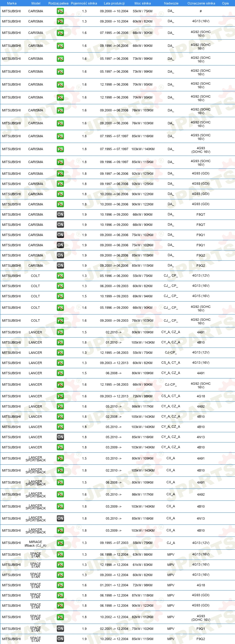Click petrol icon in Carisma 07.1995 66kW/90KM row

[60, 33]
